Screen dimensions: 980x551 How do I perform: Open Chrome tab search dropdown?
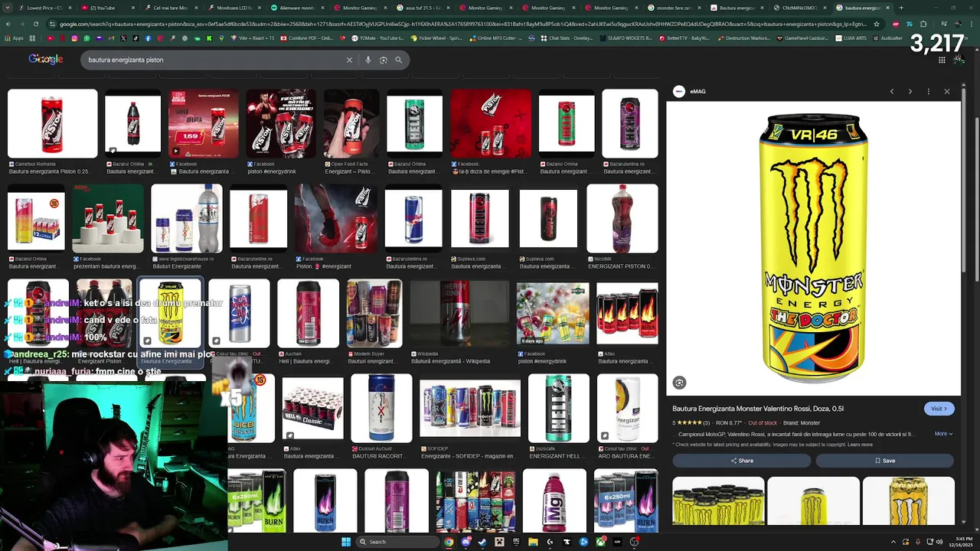point(6,8)
